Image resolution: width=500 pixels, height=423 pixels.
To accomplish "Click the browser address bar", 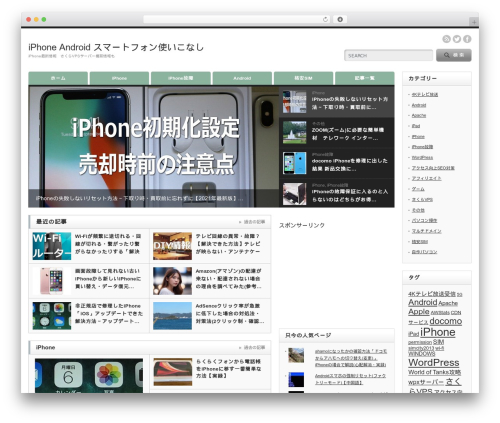I will (x=237, y=19).
